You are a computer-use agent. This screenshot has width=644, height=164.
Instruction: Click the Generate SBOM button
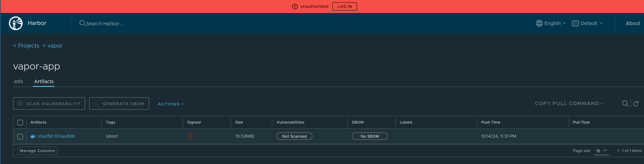[x=119, y=103]
